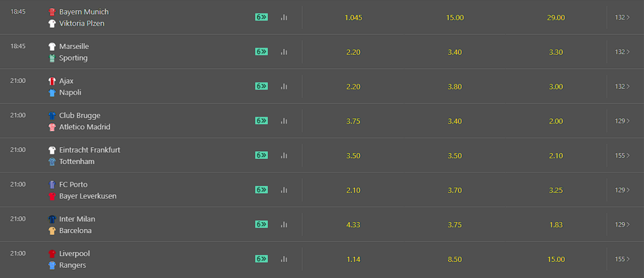Click green 6 badge for Ajax match

261,86
